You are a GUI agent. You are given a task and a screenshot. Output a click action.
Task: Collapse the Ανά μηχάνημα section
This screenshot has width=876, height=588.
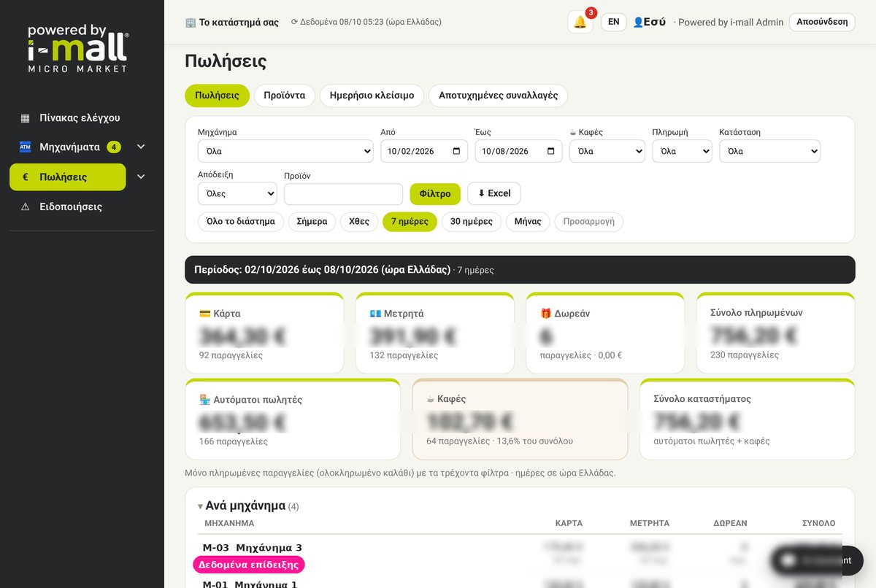(201, 506)
